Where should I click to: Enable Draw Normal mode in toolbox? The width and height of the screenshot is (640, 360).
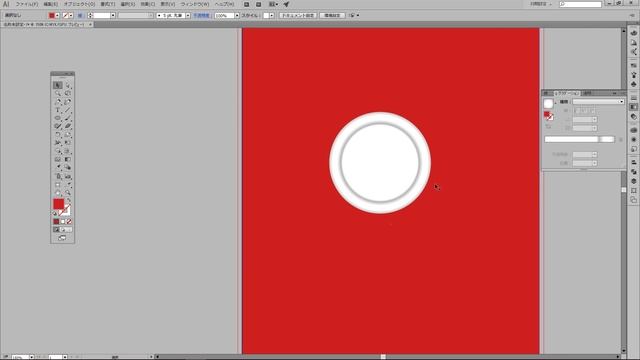point(56,229)
